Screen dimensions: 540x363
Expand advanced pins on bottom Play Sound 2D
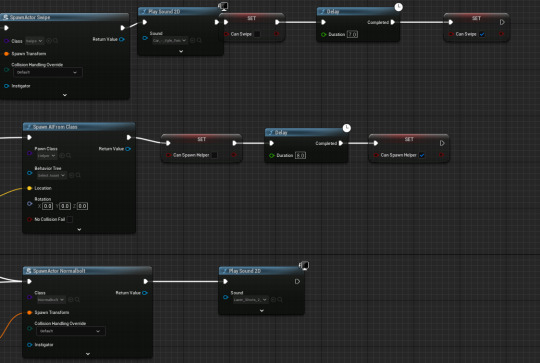coord(262,311)
